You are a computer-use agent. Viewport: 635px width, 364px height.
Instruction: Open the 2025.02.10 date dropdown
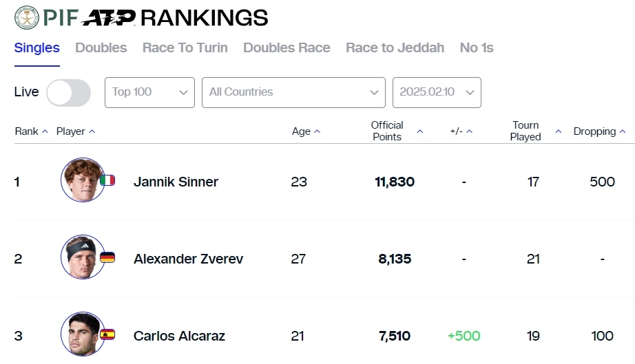436,92
